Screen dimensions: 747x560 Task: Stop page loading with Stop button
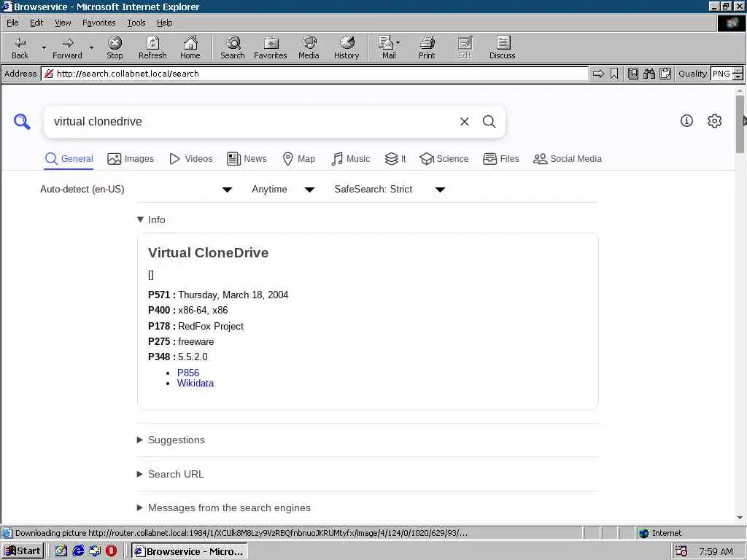[115, 47]
